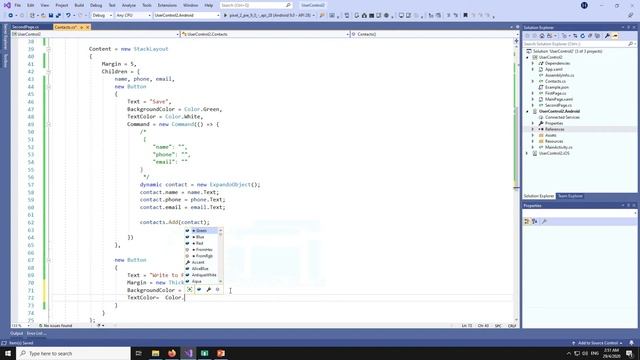Open the Extensions menu
The image size is (640, 360).
167,5
